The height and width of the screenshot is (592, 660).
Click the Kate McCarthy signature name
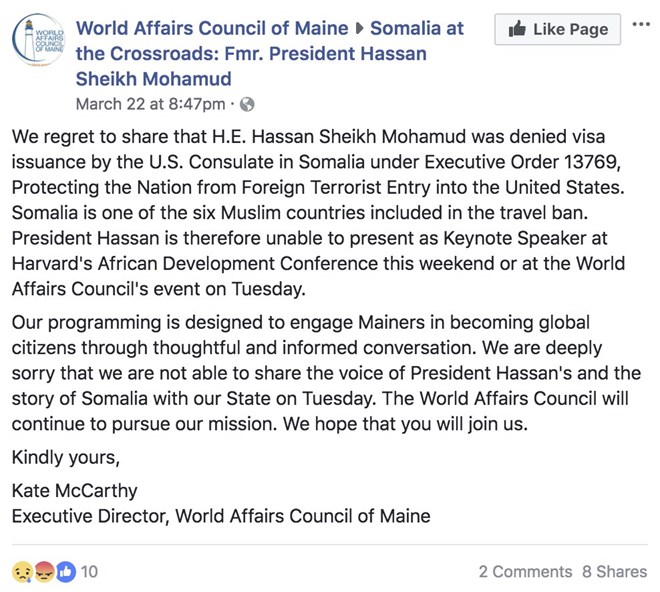[x=77, y=491]
